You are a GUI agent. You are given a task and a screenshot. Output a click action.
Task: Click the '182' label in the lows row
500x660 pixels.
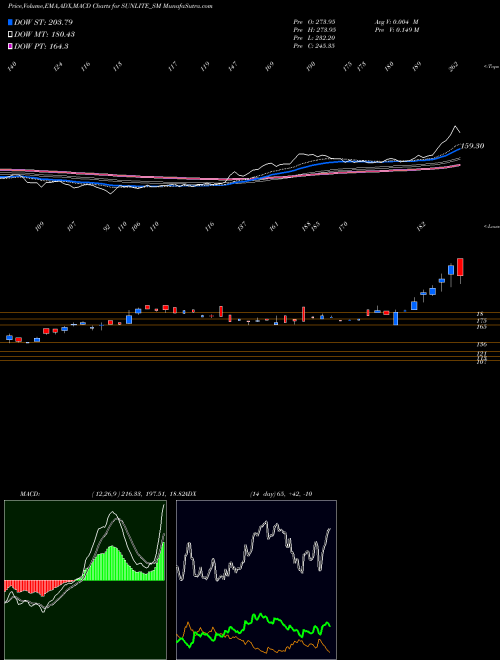(421, 227)
